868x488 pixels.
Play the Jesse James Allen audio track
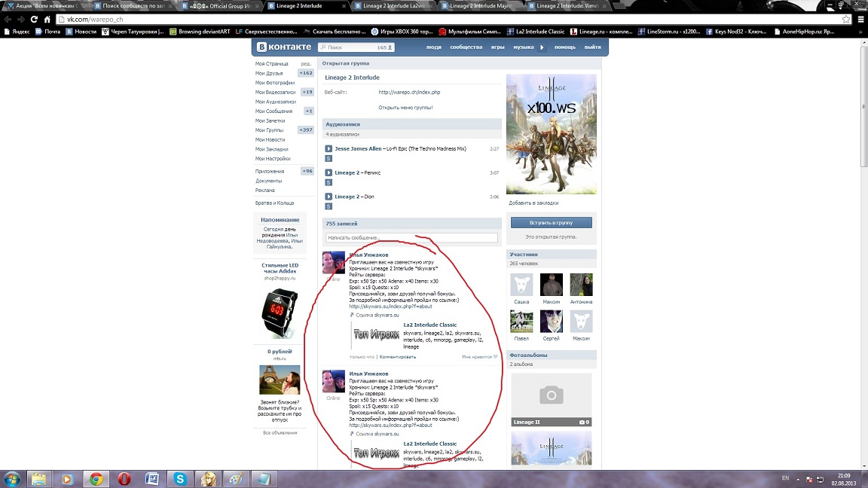329,149
